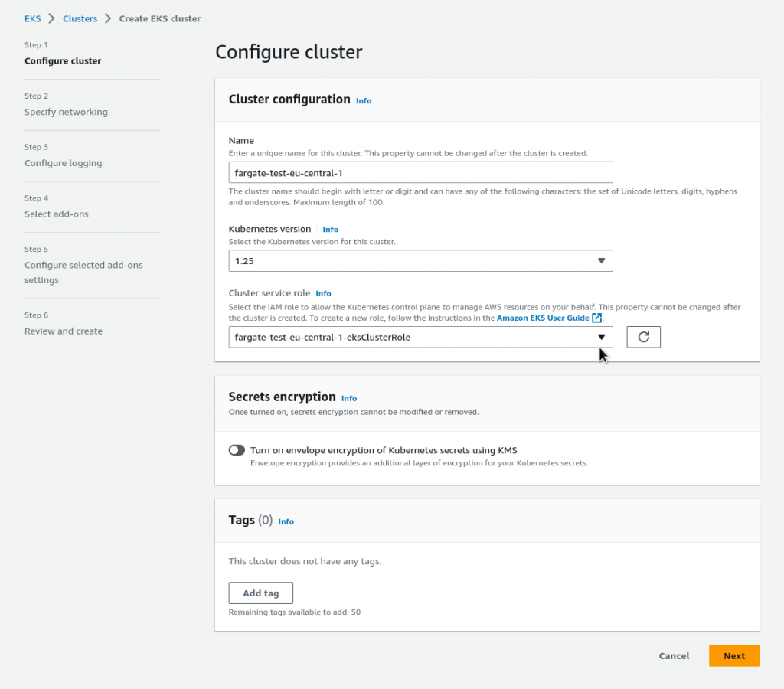Click the Info icon beside Cluster configuration
Image resolution: width=784 pixels, height=689 pixels.
(364, 100)
